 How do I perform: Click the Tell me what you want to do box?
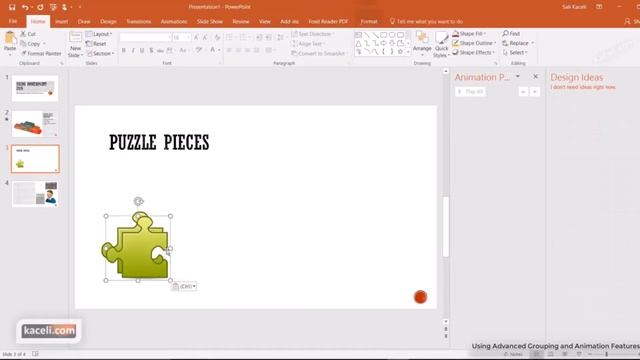[427, 21]
